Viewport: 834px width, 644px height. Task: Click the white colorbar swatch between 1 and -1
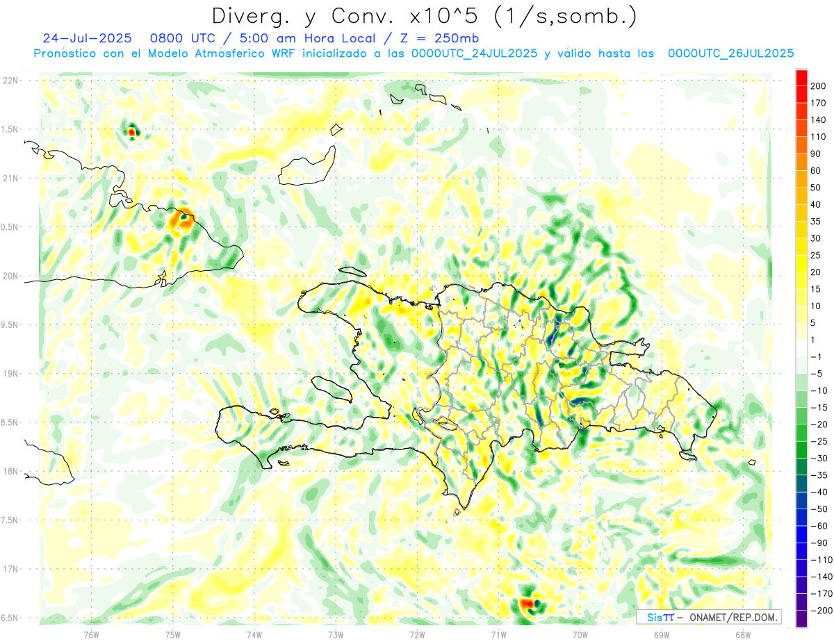(801, 348)
